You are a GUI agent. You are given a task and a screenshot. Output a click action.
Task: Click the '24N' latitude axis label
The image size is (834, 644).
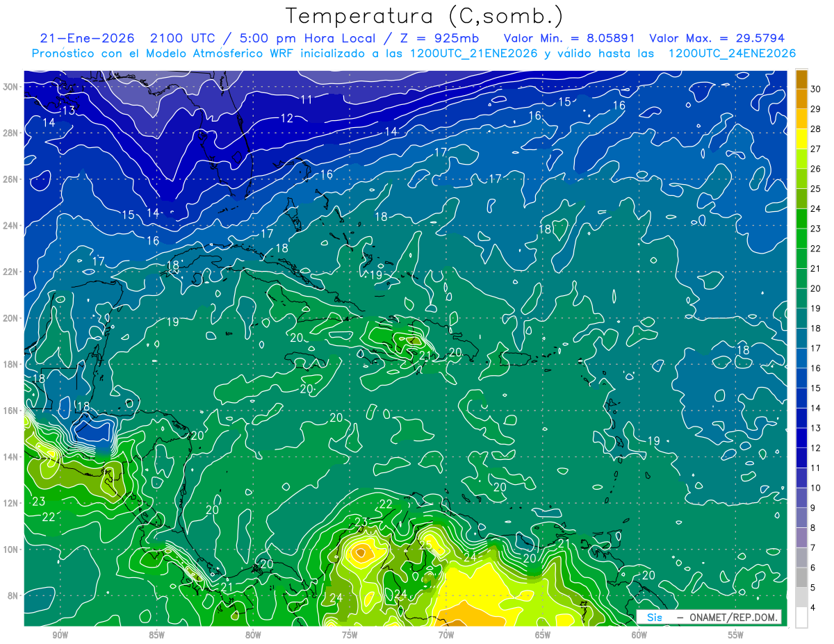[11, 226]
